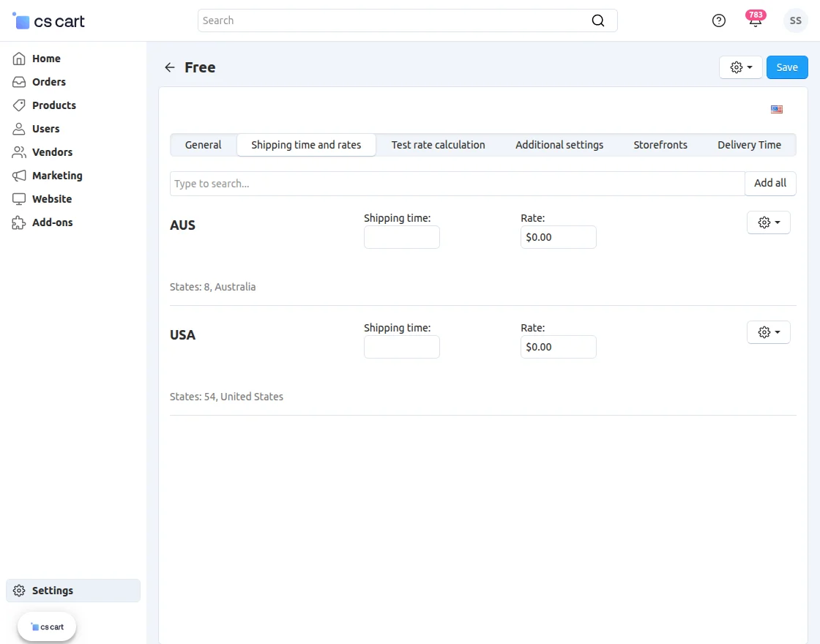Focus the AUS shipping time field
This screenshot has width=820, height=644.
click(x=401, y=237)
